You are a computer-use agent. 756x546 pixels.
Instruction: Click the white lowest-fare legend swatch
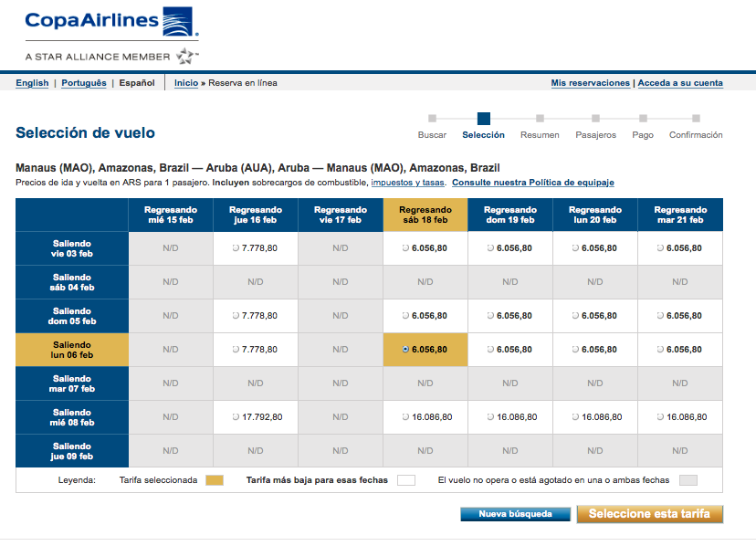pyautogui.click(x=406, y=480)
